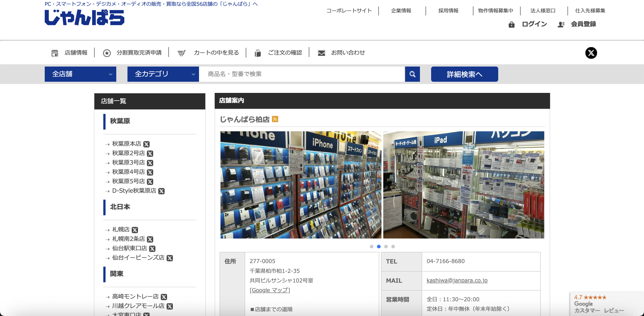Click the product name search field
Screen dimensions: 644x316
click(302, 74)
